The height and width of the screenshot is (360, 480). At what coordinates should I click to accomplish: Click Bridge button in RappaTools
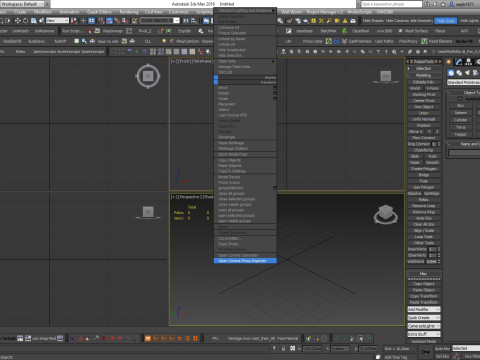coord(424,175)
